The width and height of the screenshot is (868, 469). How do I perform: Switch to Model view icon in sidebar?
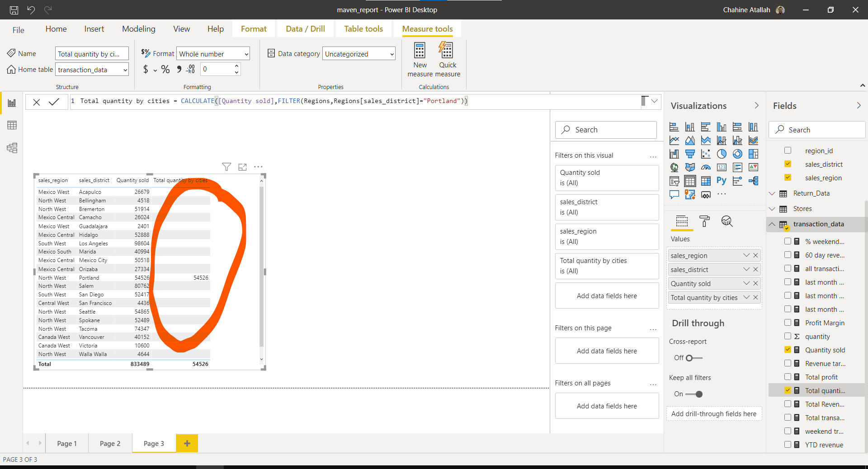(x=12, y=148)
